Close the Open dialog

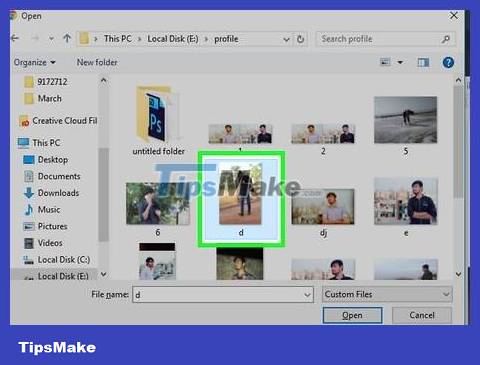454,16
